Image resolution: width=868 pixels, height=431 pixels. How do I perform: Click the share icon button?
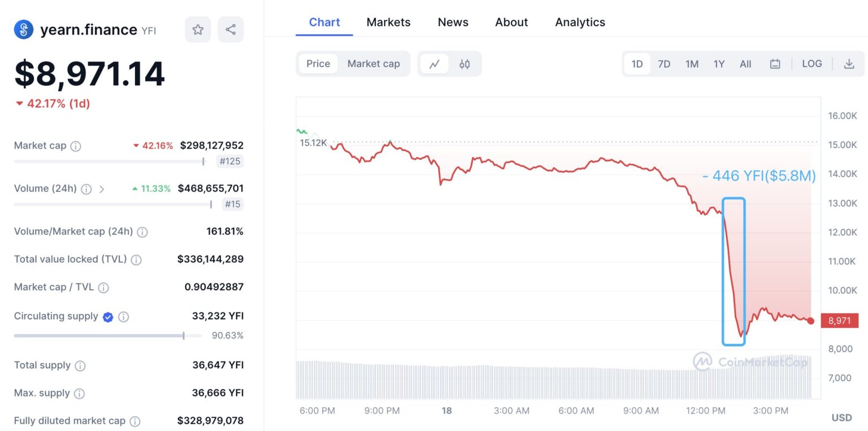(231, 29)
